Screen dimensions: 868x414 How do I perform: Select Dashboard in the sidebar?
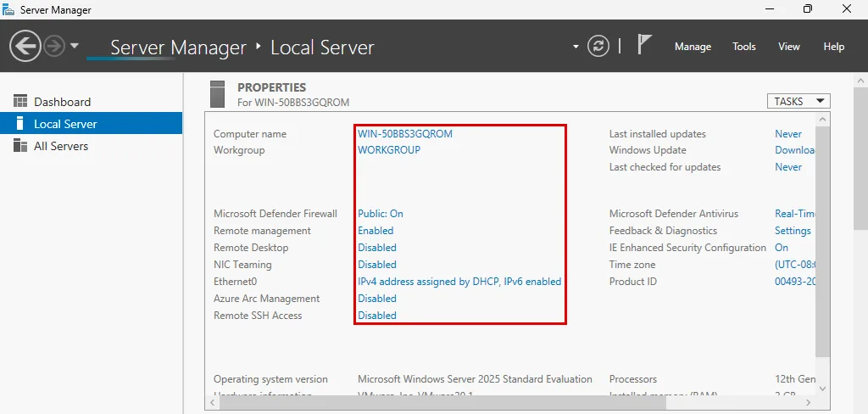pos(92,102)
